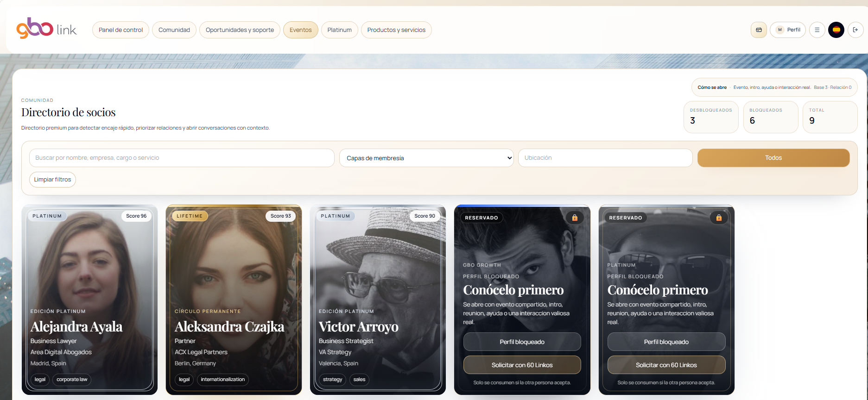Click Valencia, Spain location text
Screen dimensions: 868x400
(x=338, y=363)
